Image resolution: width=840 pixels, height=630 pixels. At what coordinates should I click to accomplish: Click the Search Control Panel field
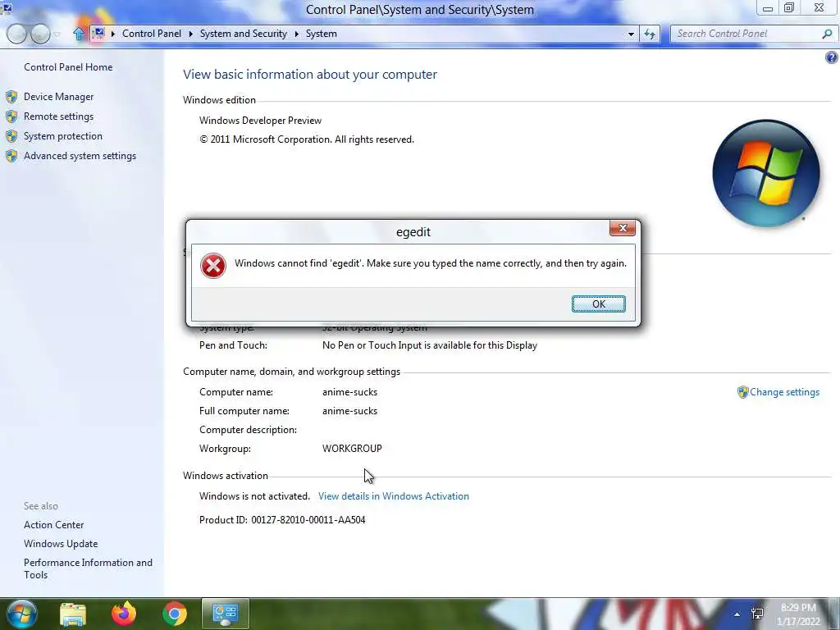pyautogui.click(x=747, y=34)
